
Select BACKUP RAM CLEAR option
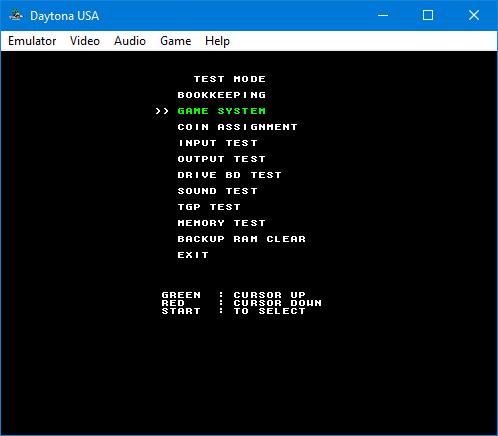[x=242, y=239]
